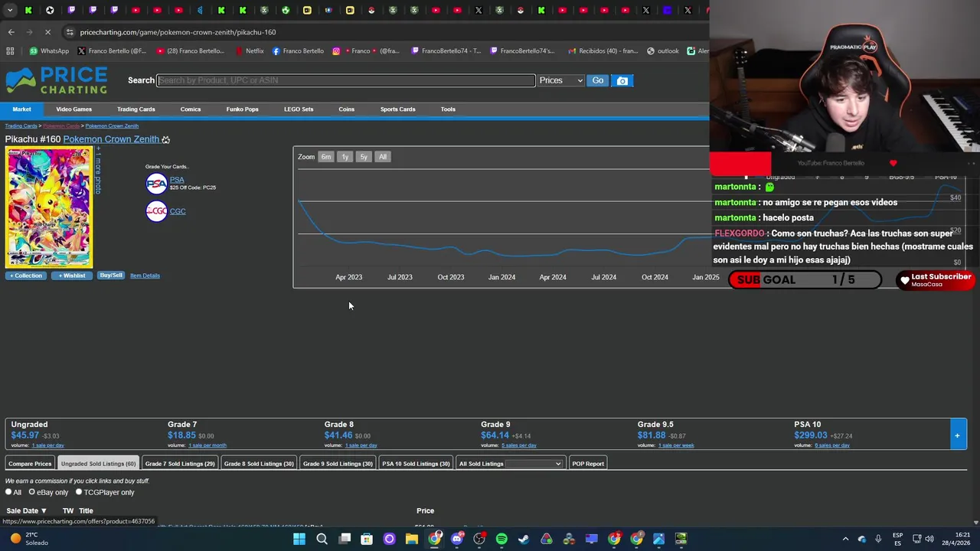Open Discord from taskbar
Image resolution: width=980 pixels, height=551 pixels.
point(457,539)
